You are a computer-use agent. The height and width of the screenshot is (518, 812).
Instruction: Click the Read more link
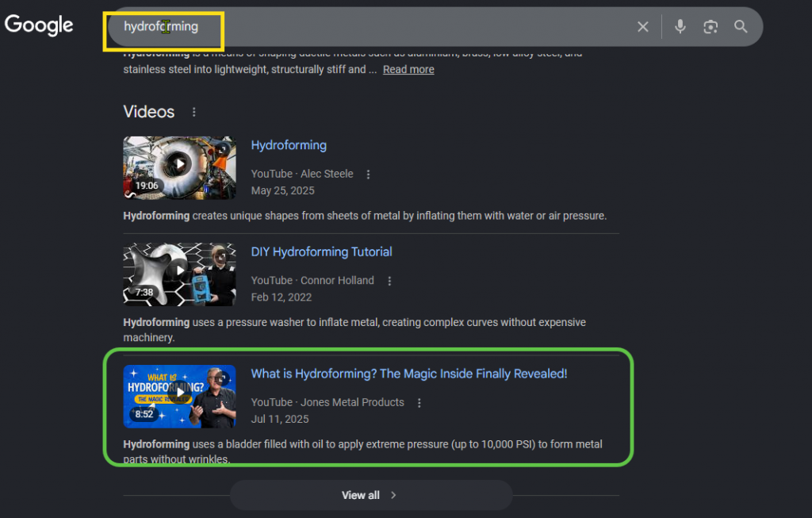pyautogui.click(x=408, y=69)
